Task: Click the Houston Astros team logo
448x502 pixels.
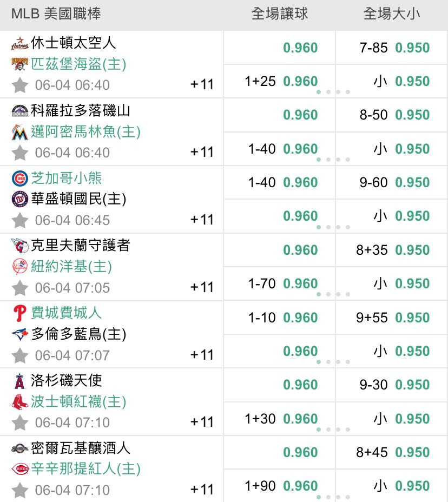Action: (x=19, y=44)
